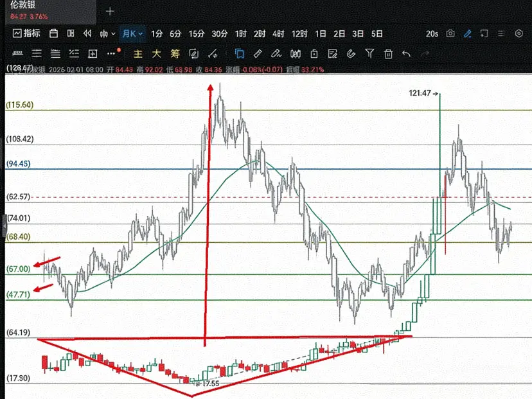Open the list menu icon in top right
532x399 pixels.
501,33
